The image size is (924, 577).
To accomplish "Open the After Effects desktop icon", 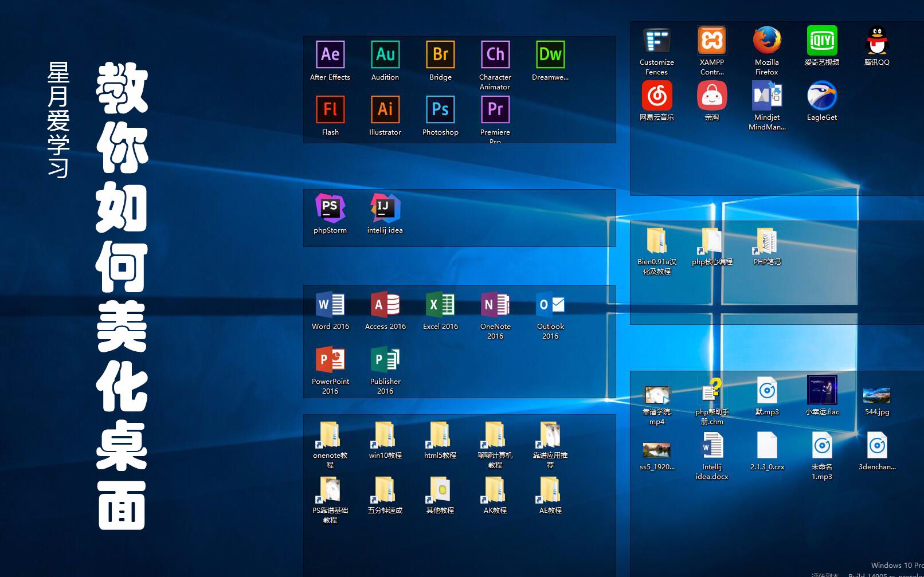I will [x=330, y=54].
